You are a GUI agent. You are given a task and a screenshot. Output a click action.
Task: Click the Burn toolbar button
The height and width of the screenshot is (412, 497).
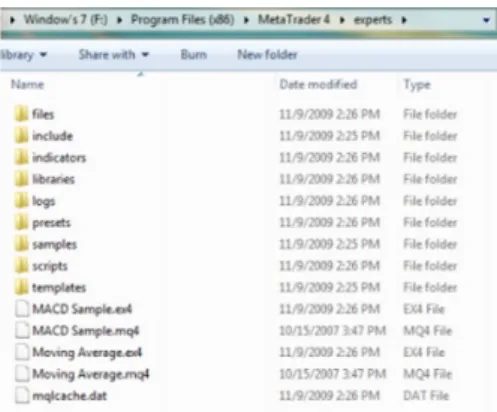point(193,55)
